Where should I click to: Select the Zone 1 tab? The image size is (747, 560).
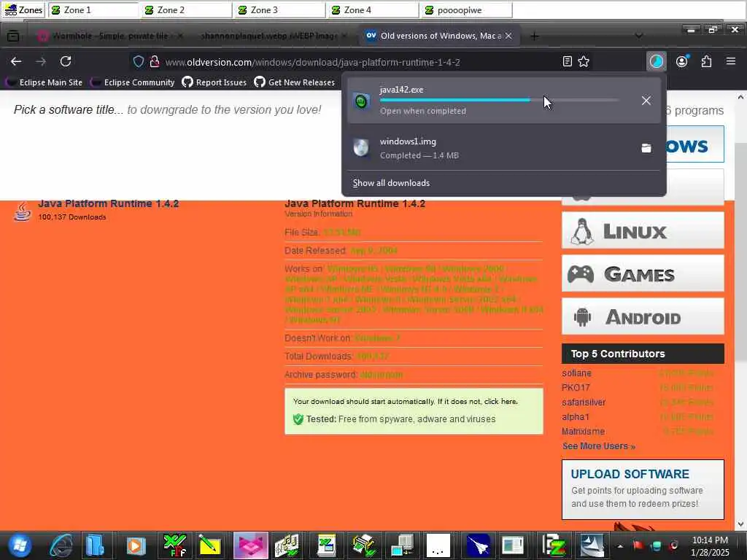93,10
